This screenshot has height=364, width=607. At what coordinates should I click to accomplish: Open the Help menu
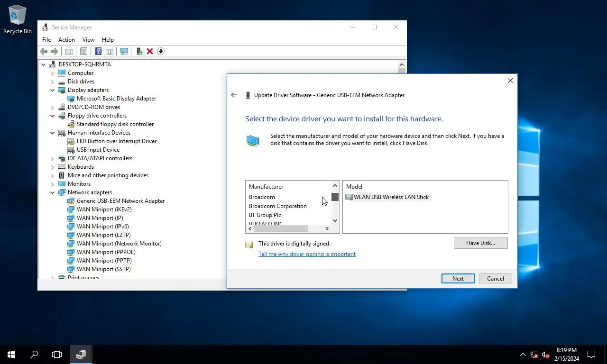108,40
